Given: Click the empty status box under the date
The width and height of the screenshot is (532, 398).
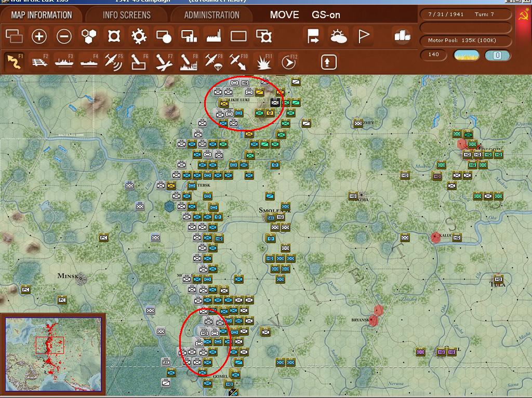Looking at the screenshot, I should (x=465, y=28).
